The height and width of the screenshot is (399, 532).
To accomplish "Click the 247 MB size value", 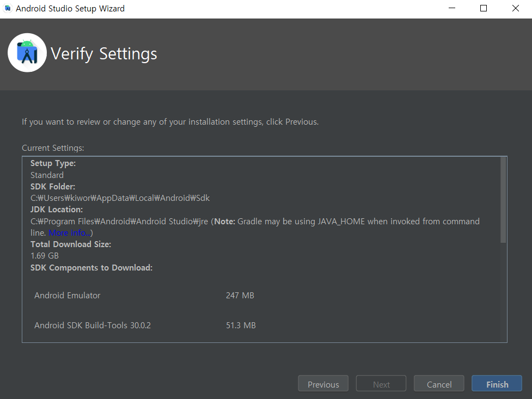I will [240, 296].
